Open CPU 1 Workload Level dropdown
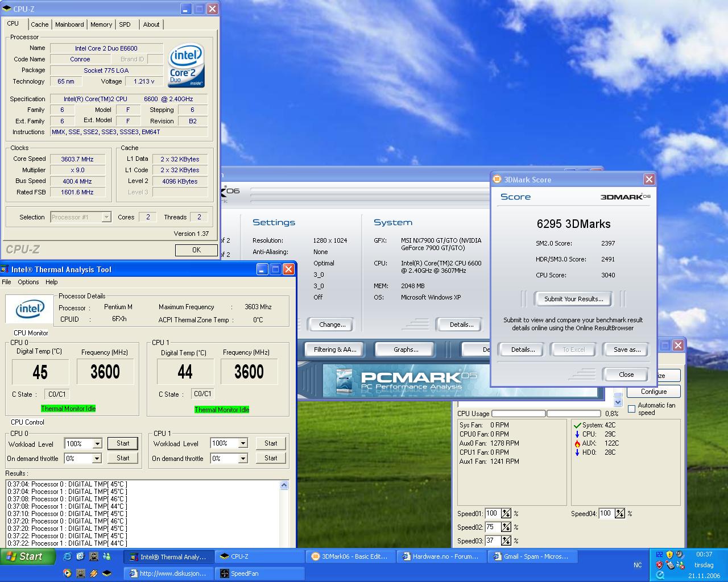This screenshot has width=728, height=582. (243, 443)
